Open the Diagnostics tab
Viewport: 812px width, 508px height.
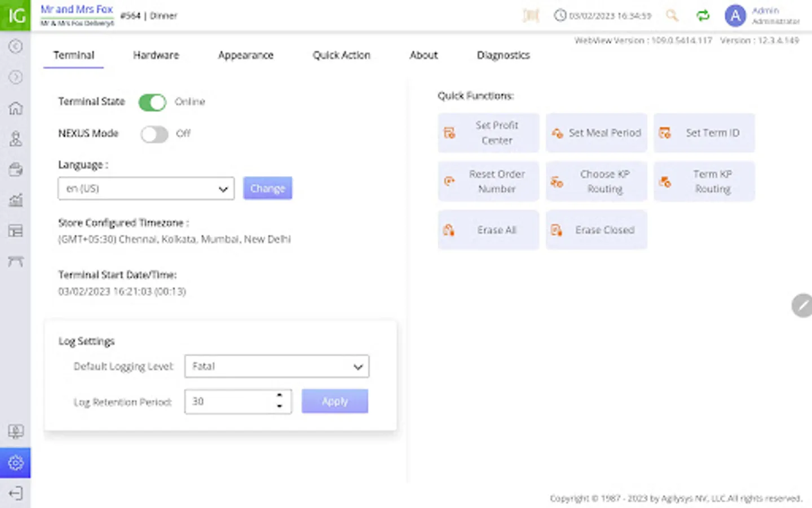tap(503, 55)
